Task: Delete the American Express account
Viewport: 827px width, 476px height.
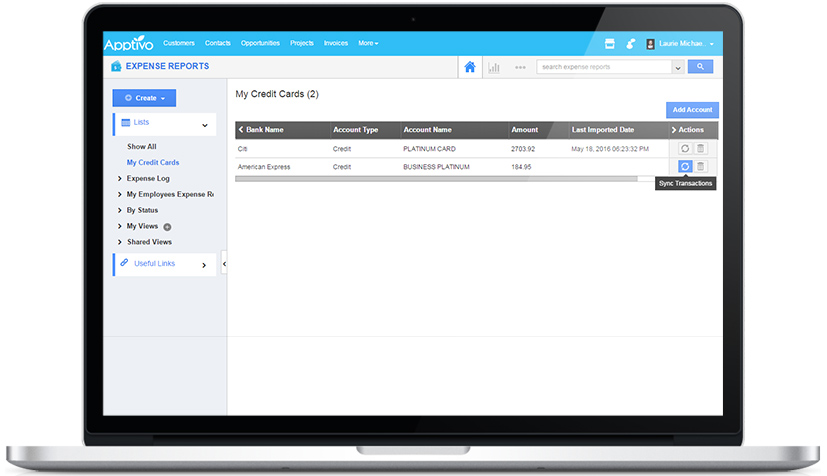Action: click(x=700, y=166)
